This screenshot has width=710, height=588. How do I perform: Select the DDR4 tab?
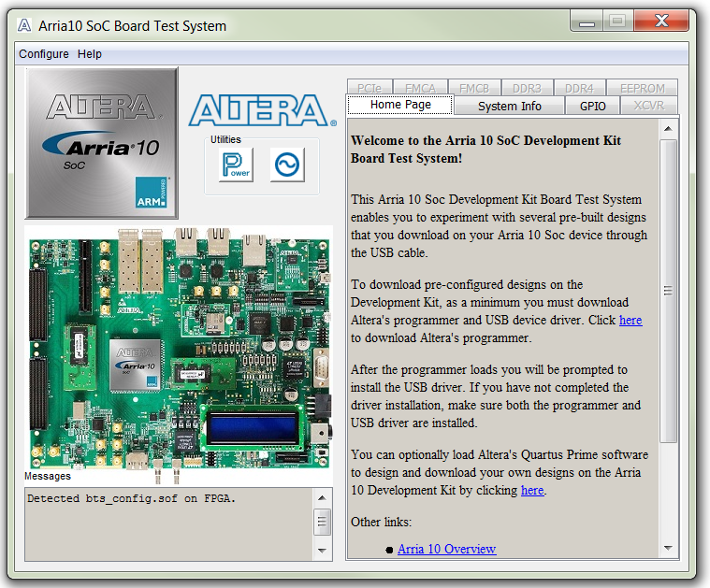tap(579, 88)
